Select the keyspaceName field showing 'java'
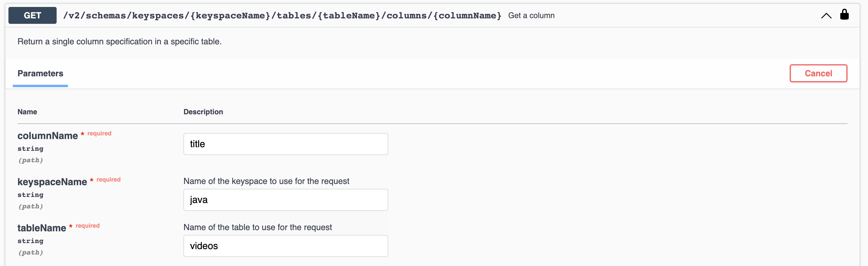This screenshot has width=868, height=266. [286, 200]
